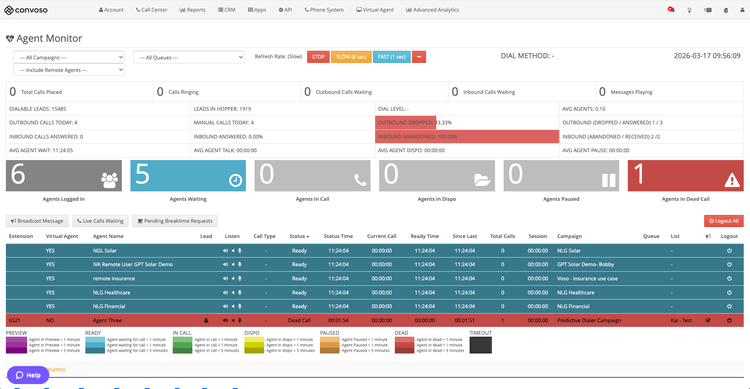
Task: Open the Phone System menu
Action: [324, 10]
